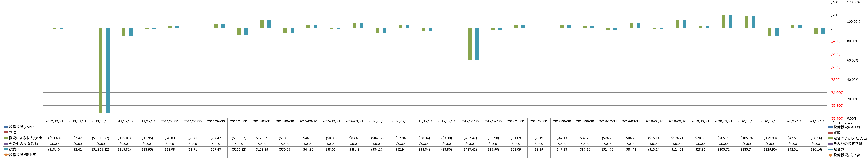Select $2.42 in the 投資による収入/支出 row
The image size is (868, 158).
tap(78, 138)
